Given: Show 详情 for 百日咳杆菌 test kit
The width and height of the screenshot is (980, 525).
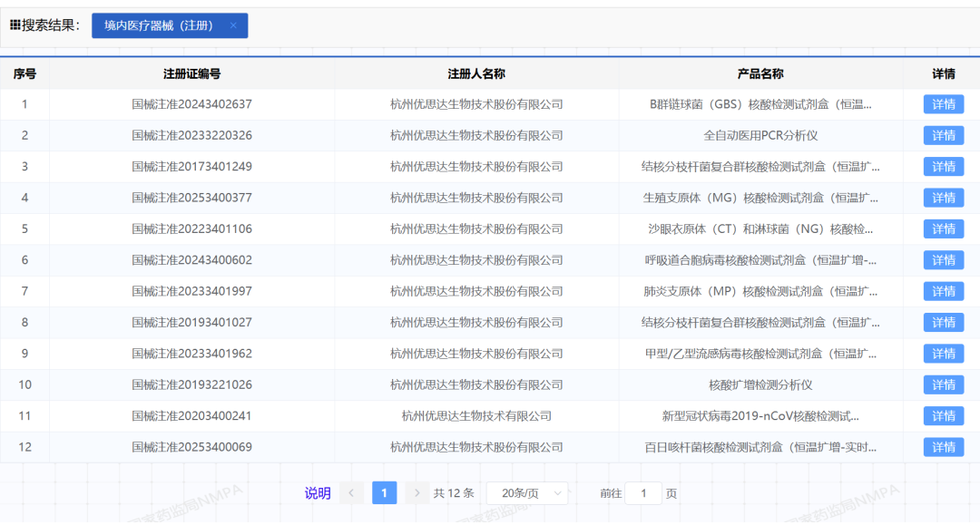Looking at the screenshot, I should [944, 447].
